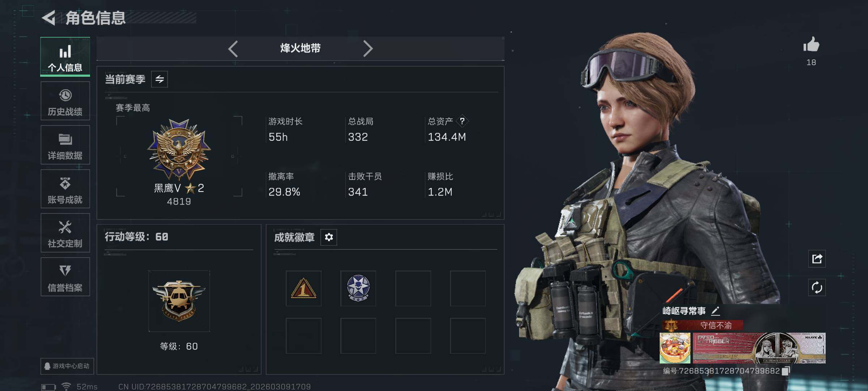
Task: Tap the refresh icon below the share icon
Action: coord(817,288)
